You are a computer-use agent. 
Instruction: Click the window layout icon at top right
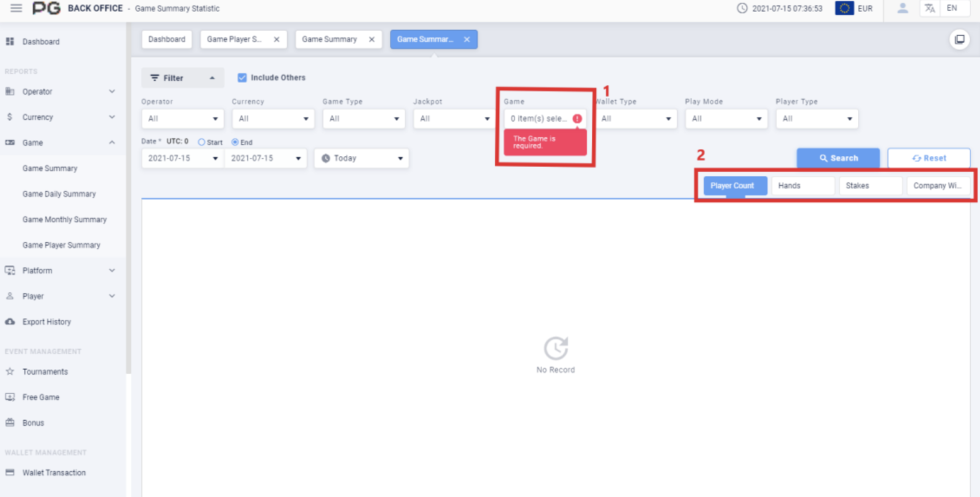click(960, 39)
